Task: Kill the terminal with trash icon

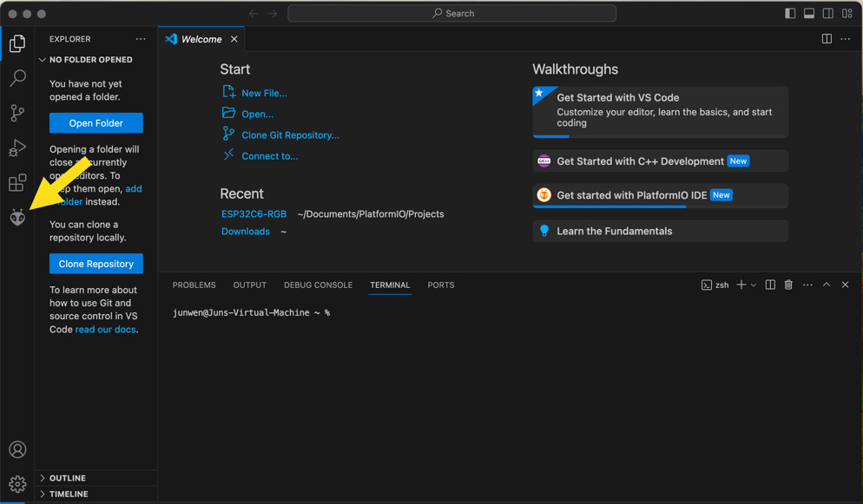Action: point(788,285)
